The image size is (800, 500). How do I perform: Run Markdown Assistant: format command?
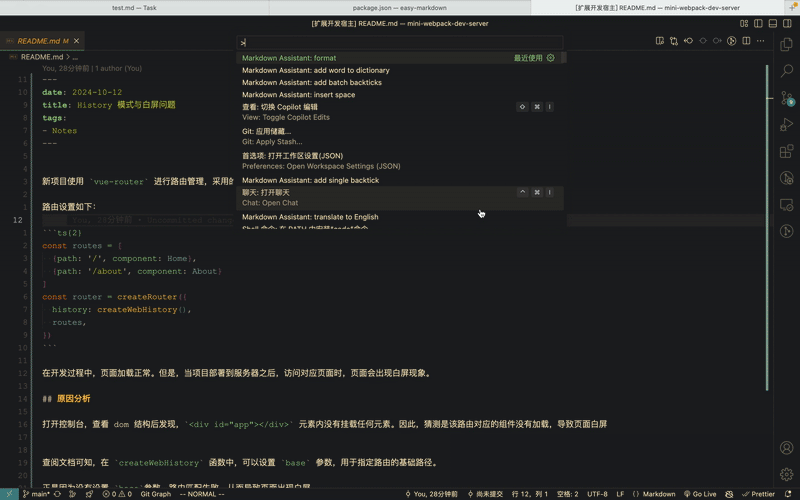pyautogui.click(x=399, y=58)
